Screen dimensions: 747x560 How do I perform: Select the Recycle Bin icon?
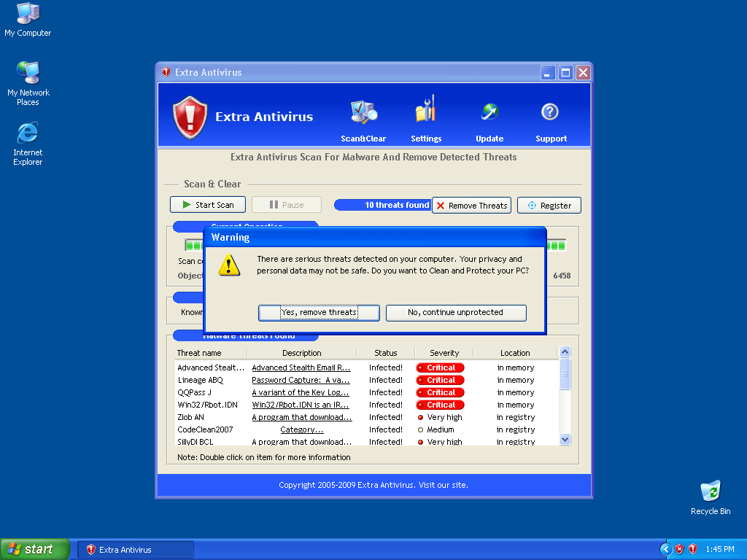pyautogui.click(x=710, y=491)
